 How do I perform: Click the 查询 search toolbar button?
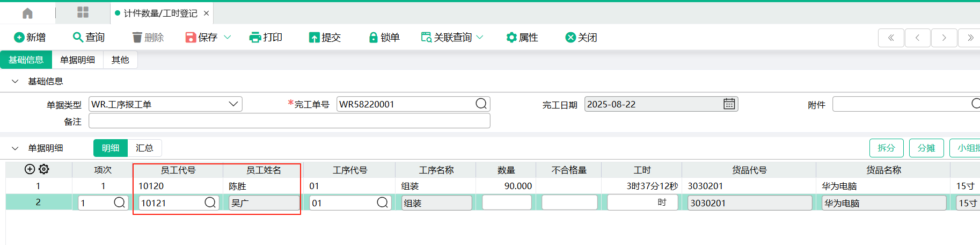coord(89,37)
